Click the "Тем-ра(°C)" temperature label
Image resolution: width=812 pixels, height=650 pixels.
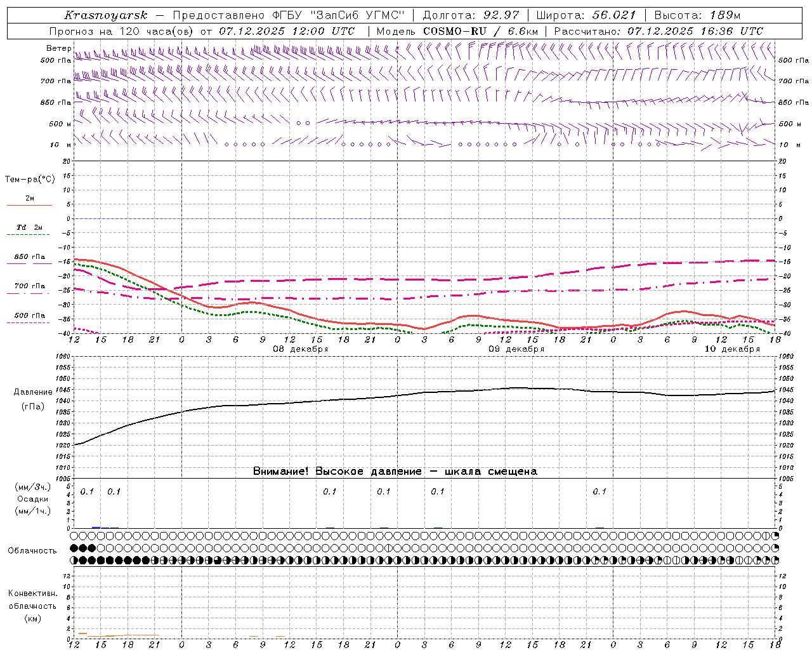click(x=30, y=180)
